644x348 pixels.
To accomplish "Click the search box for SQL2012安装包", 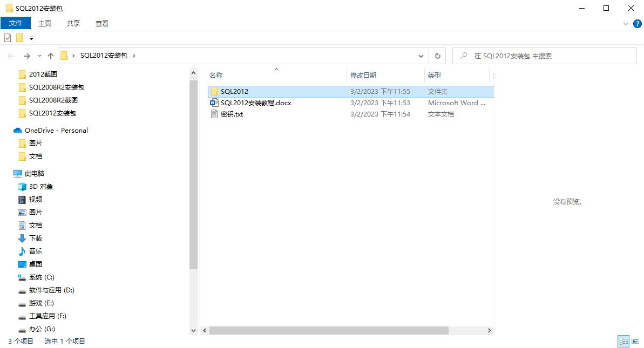I will (545, 56).
